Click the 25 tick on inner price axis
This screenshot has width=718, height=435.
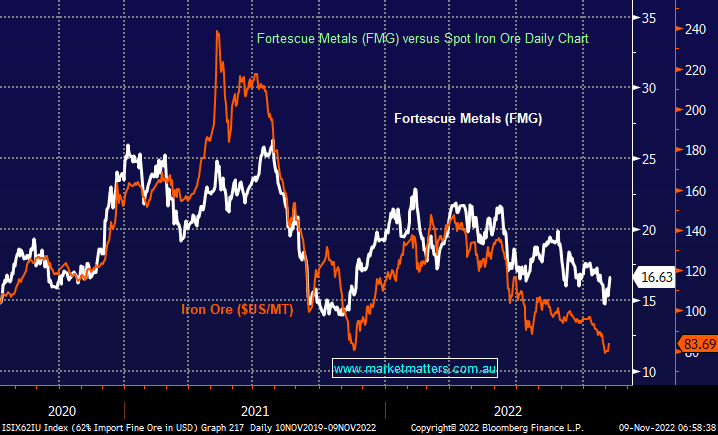(649, 159)
